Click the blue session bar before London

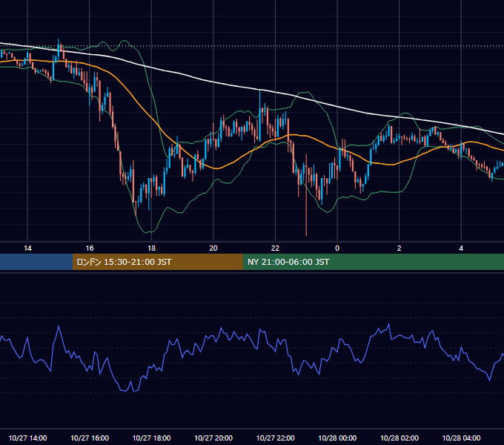pos(36,262)
